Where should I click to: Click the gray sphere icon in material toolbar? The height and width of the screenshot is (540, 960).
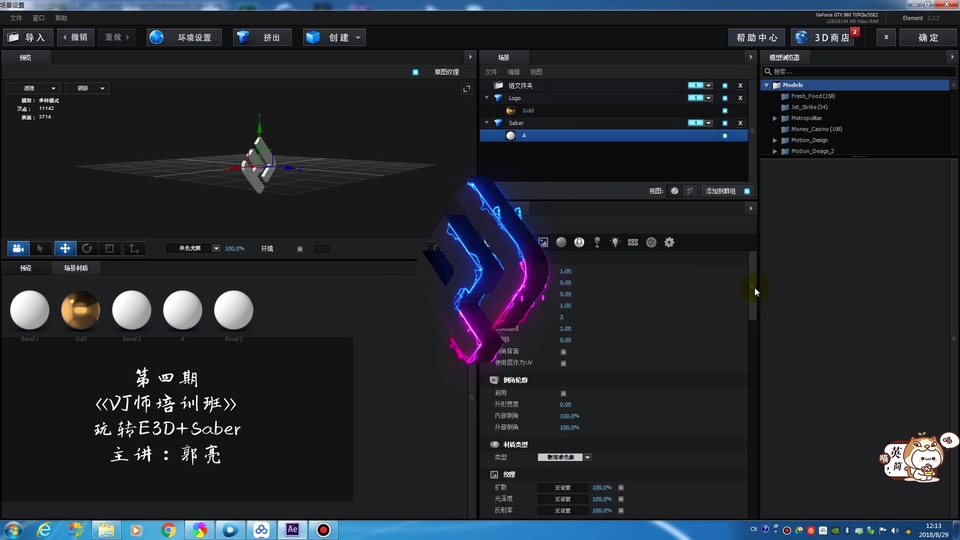561,242
